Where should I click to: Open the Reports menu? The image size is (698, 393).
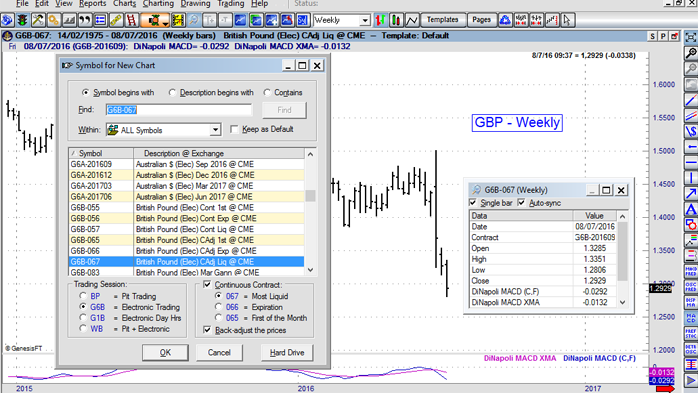click(x=93, y=4)
